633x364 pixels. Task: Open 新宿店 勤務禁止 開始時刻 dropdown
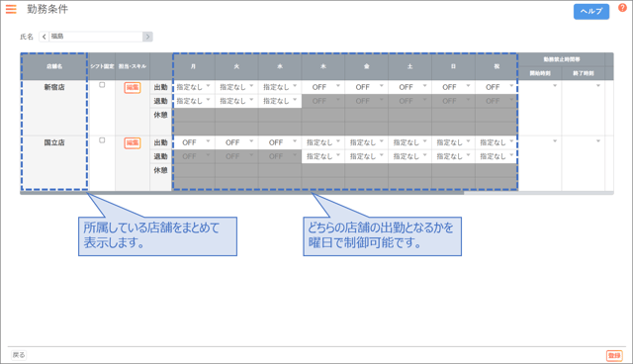[x=540, y=86]
